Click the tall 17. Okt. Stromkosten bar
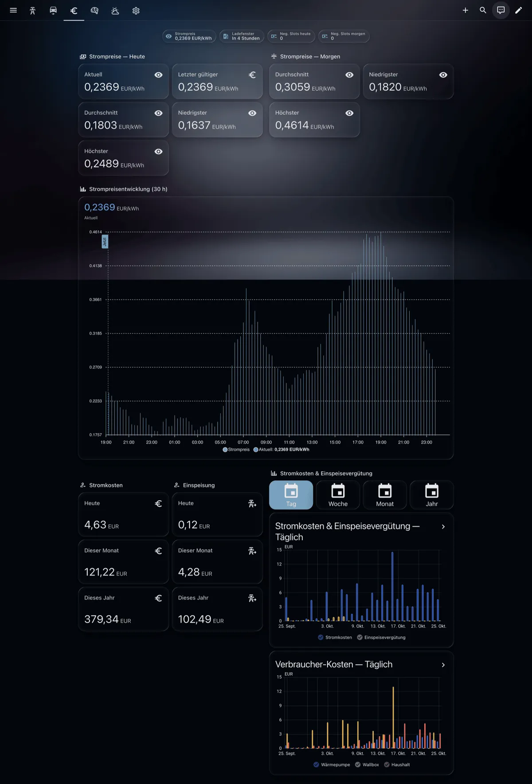This screenshot has width=532, height=784. tap(392, 586)
